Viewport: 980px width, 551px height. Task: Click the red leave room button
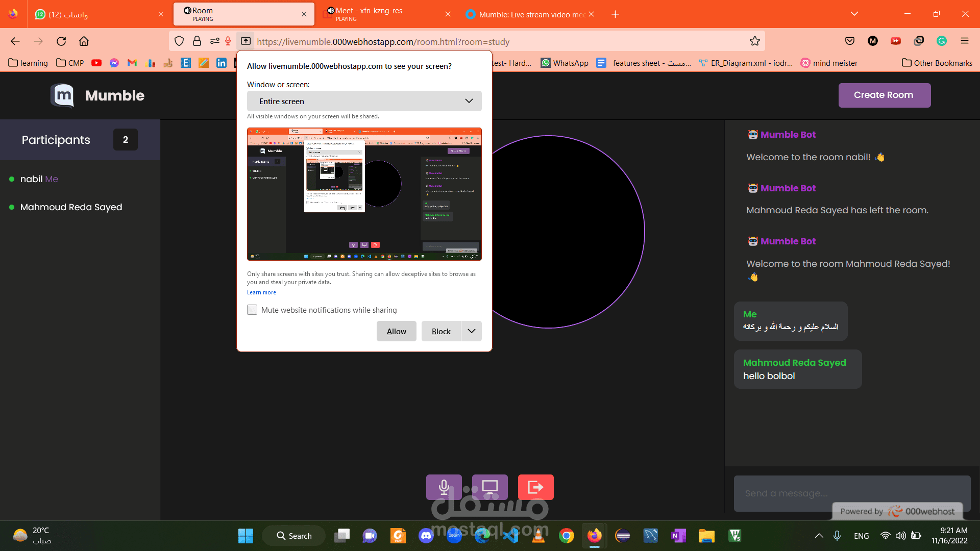click(x=535, y=487)
